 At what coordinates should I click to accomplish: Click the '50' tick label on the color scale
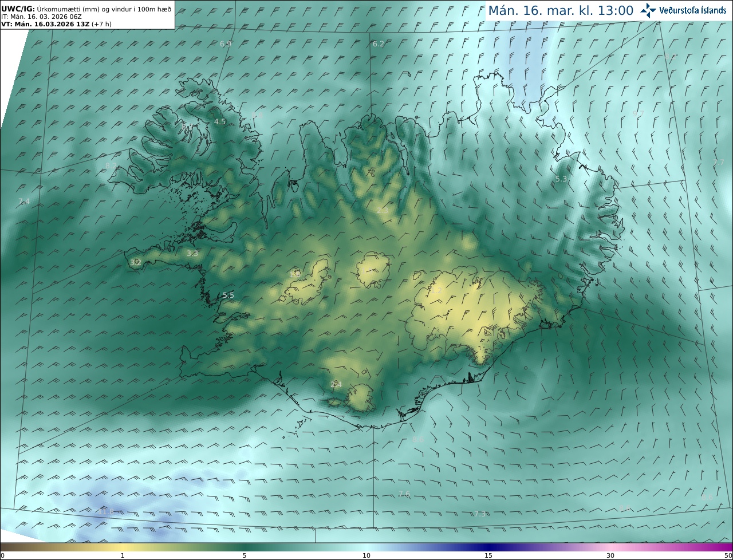point(728,556)
